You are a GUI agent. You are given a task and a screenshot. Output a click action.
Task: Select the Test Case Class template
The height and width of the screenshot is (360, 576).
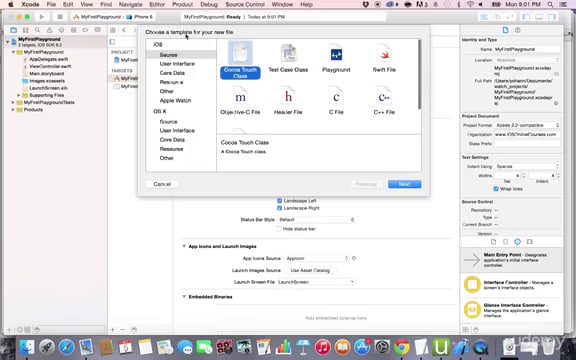288,58
